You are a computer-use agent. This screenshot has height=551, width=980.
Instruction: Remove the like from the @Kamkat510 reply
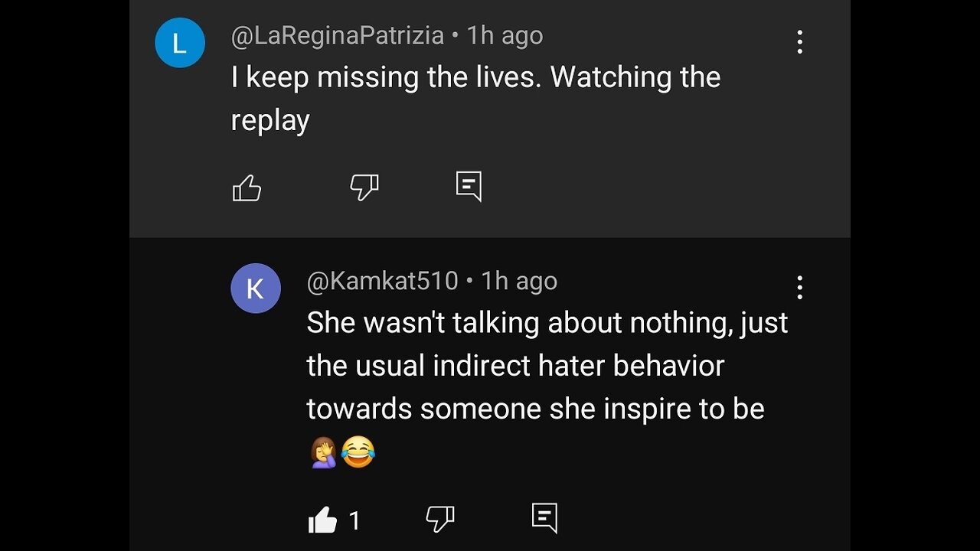tap(322, 520)
